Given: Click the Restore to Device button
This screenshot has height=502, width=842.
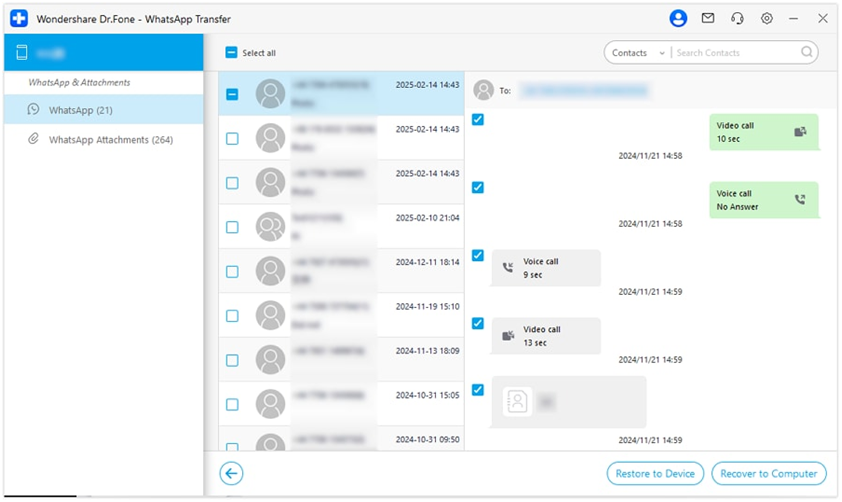Looking at the screenshot, I should [655, 474].
